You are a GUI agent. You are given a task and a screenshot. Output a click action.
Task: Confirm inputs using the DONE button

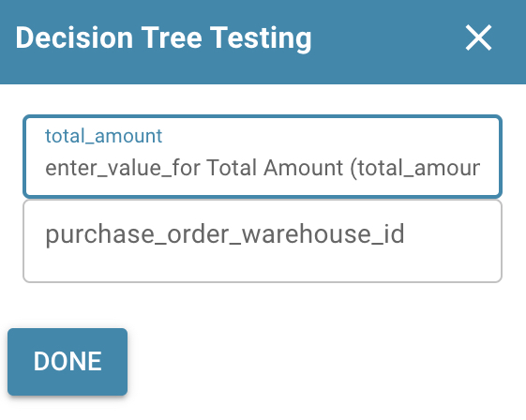68,362
